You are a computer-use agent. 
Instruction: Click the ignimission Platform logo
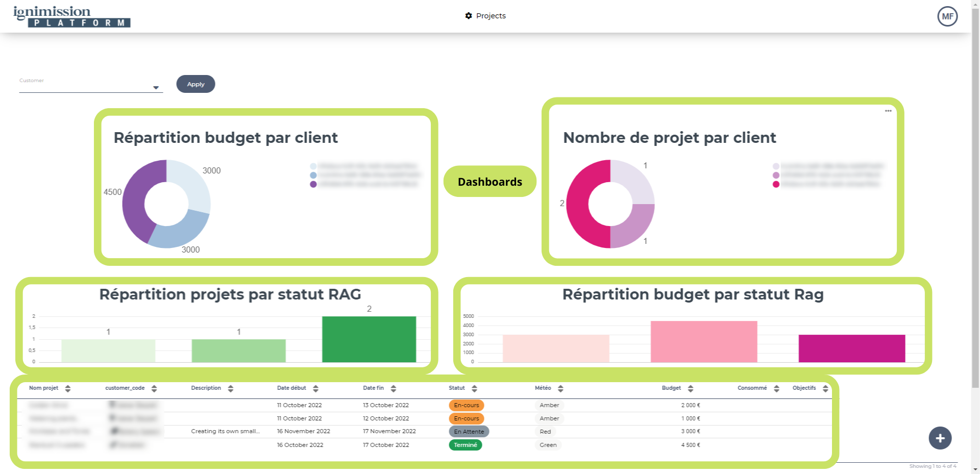(x=71, y=16)
